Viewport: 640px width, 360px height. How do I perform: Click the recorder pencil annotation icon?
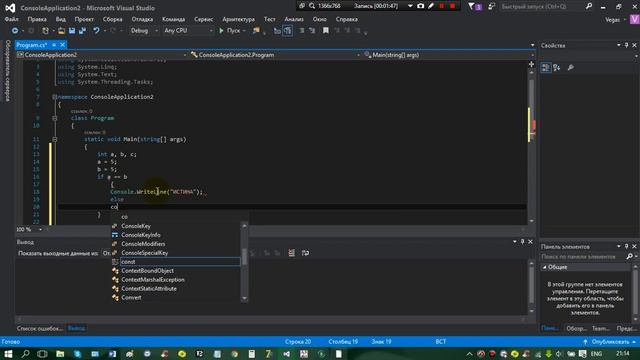(x=431, y=6)
